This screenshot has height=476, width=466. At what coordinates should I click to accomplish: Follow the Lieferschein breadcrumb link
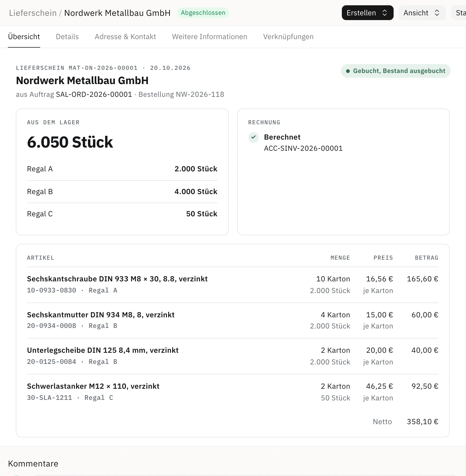click(33, 13)
